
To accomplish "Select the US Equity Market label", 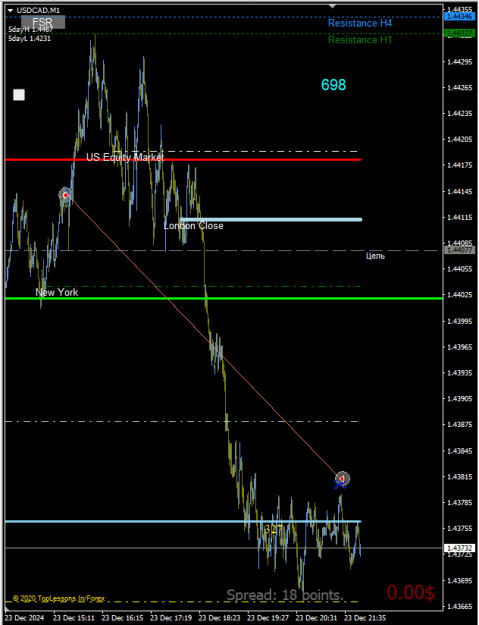I will (x=125, y=157).
